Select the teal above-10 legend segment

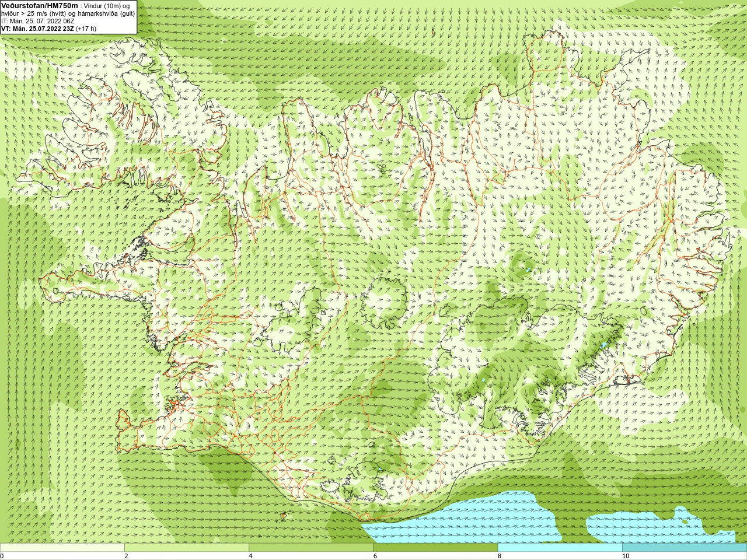tap(684, 548)
